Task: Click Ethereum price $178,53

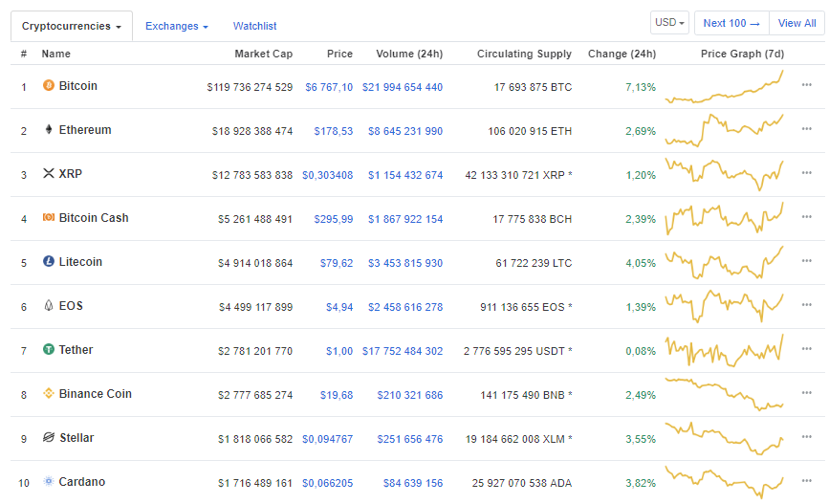Action: click(333, 131)
